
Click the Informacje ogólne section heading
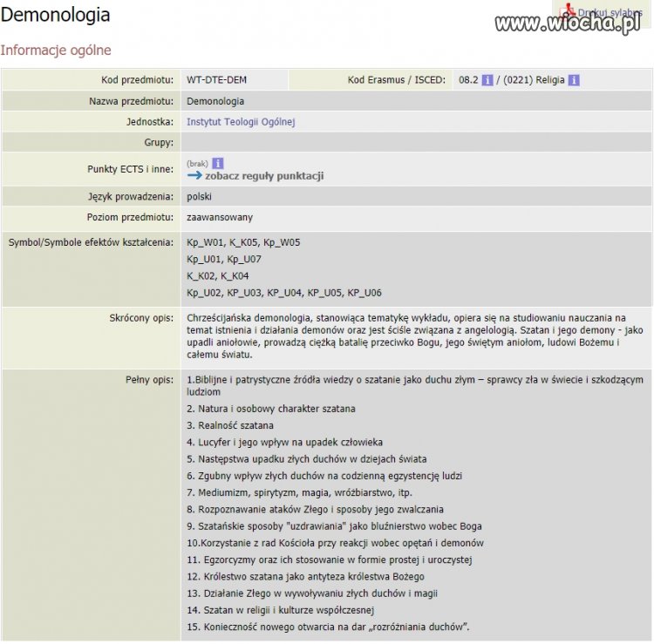click(x=56, y=50)
